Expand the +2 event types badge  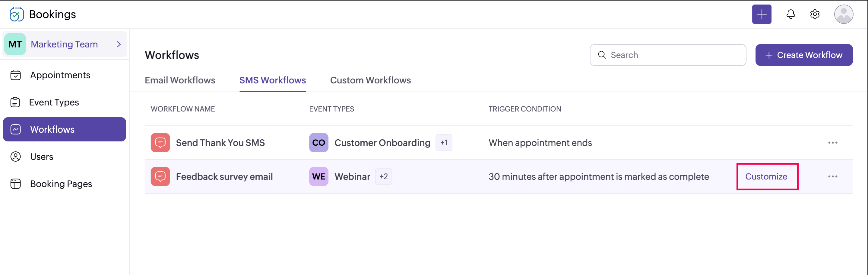coord(383,176)
